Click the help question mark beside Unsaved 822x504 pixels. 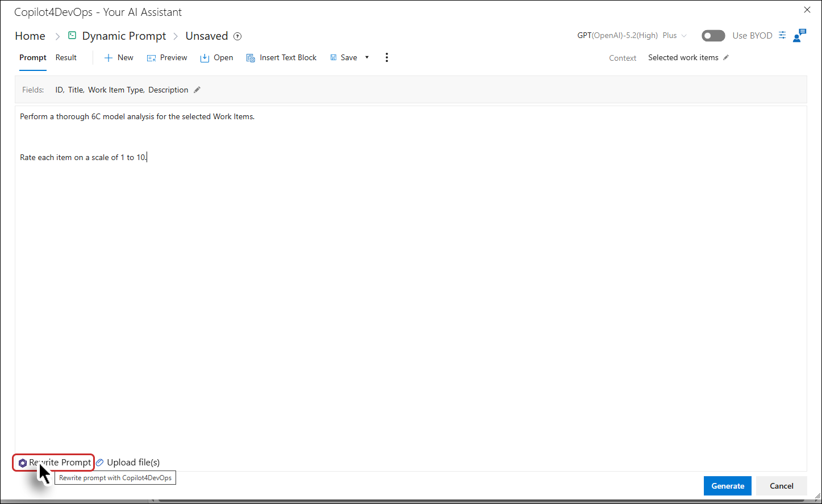(237, 36)
